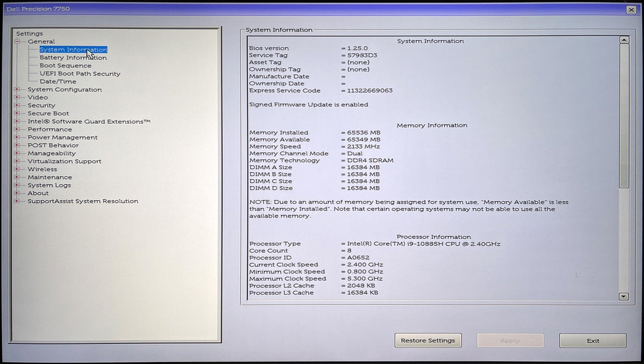Viewport: 644px width, 364px height.
Task: Select the Video category label
Action: coord(38,97)
